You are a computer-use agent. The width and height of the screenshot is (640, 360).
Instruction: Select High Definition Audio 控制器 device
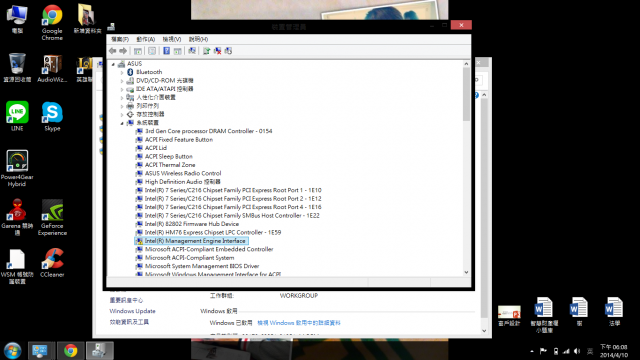pyautogui.click(x=182, y=182)
